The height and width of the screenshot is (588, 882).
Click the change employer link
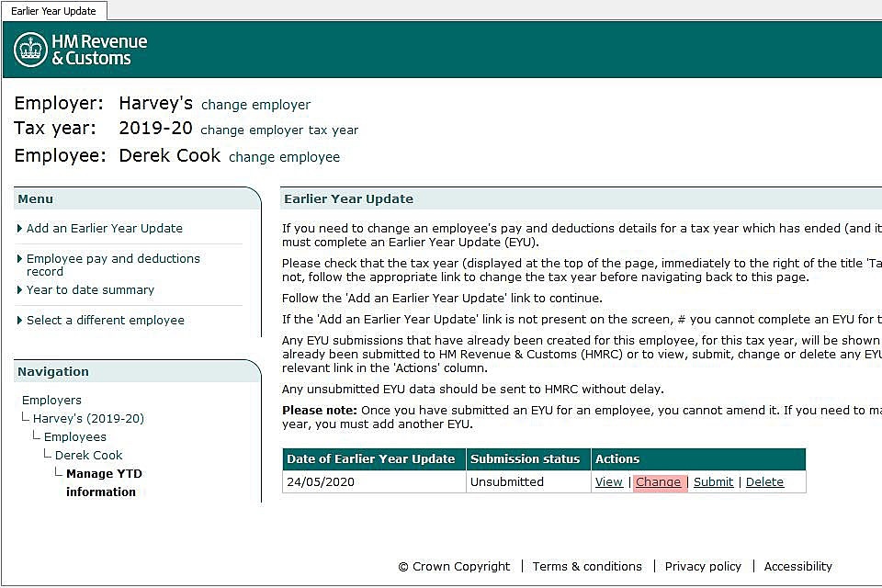click(x=255, y=105)
